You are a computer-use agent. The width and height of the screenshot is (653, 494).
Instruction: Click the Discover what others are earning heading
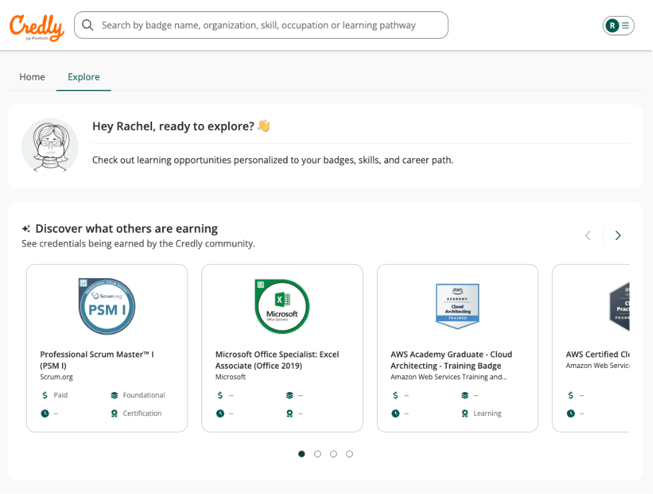tap(127, 229)
